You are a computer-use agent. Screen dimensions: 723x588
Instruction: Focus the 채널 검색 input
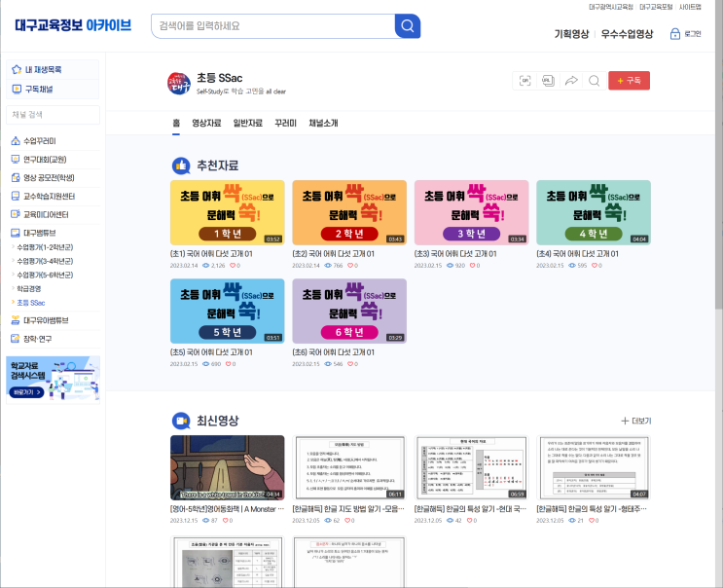(x=53, y=115)
